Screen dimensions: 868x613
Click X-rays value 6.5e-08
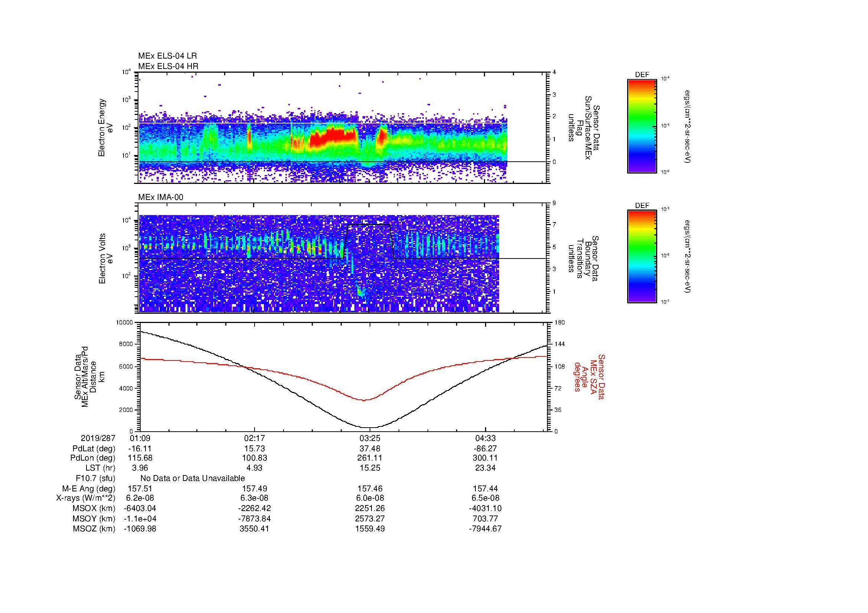pyautogui.click(x=485, y=498)
